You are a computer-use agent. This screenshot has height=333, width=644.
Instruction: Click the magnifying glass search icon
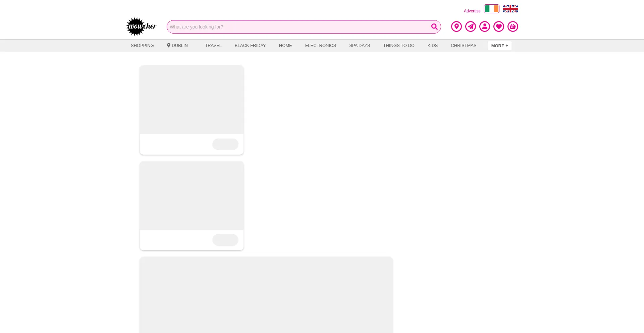434,27
